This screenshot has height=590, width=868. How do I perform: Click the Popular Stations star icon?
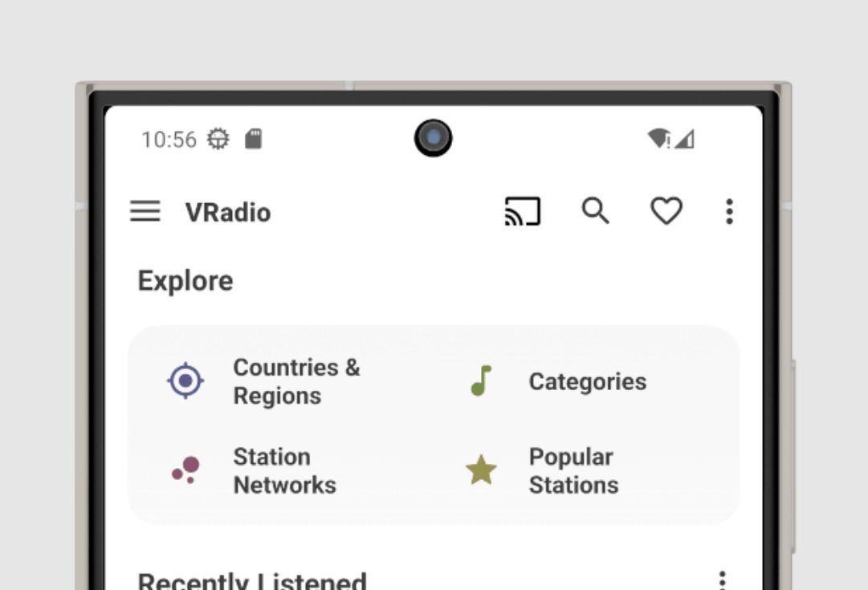[481, 470]
